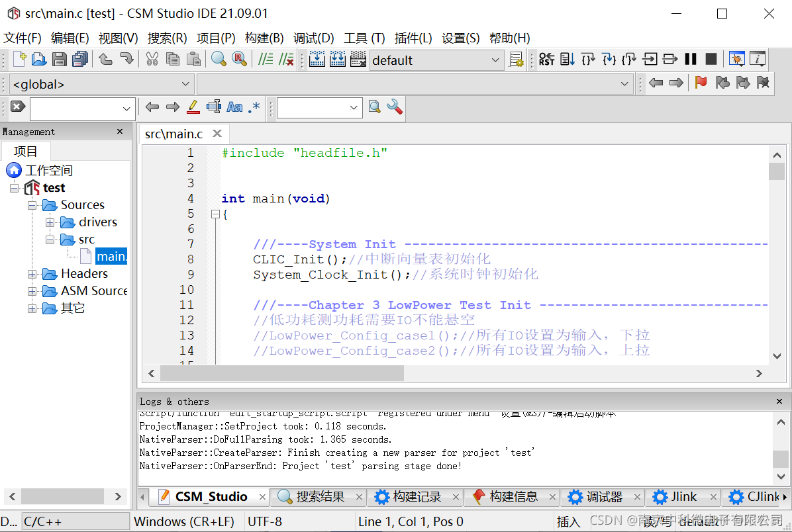Collapse the Sources folder node
792x532 pixels.
pyautogui.click(x=32, y=205)
